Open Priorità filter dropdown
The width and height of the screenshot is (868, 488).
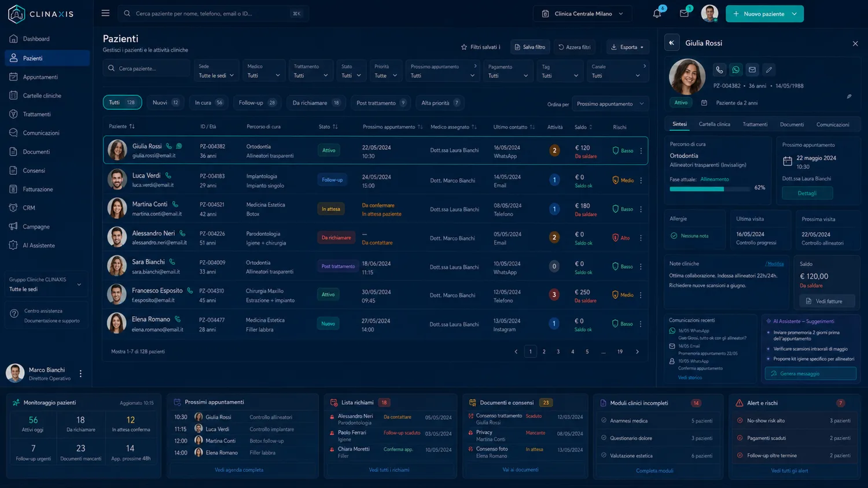coord(386,71)
